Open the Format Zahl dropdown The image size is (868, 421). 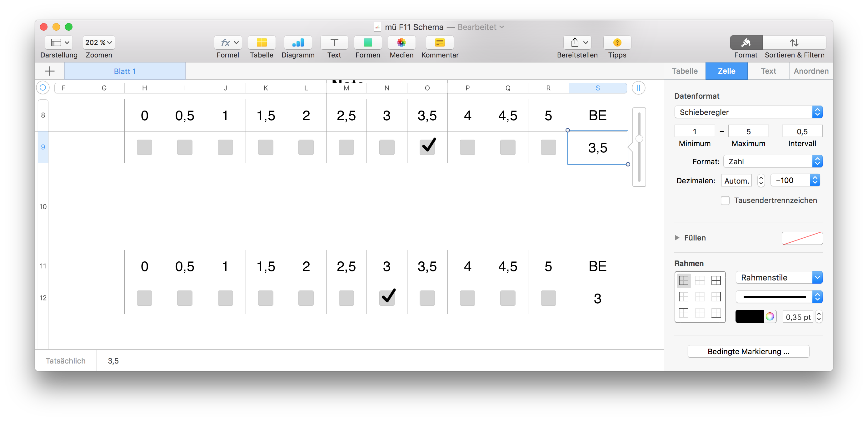(773, 162)
